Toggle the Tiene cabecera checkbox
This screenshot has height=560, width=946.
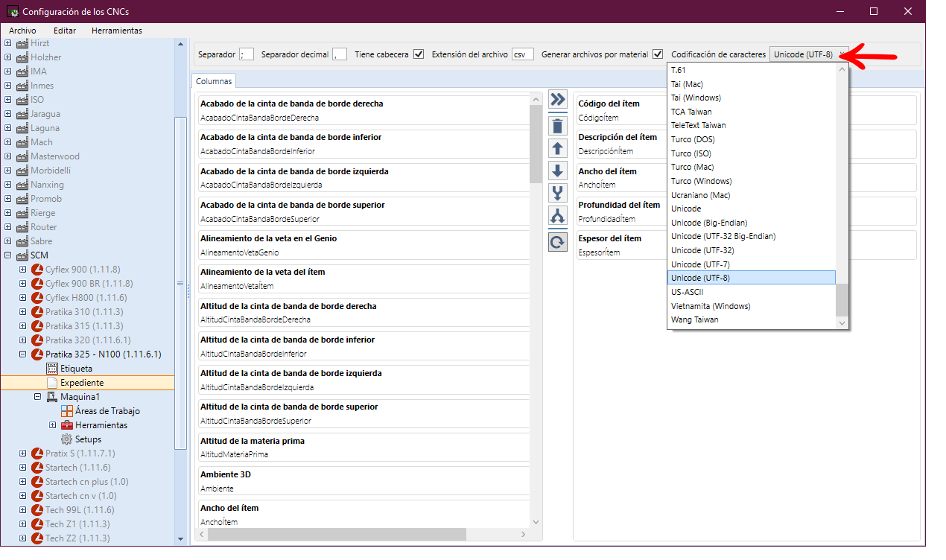click(x=419, y=54)
